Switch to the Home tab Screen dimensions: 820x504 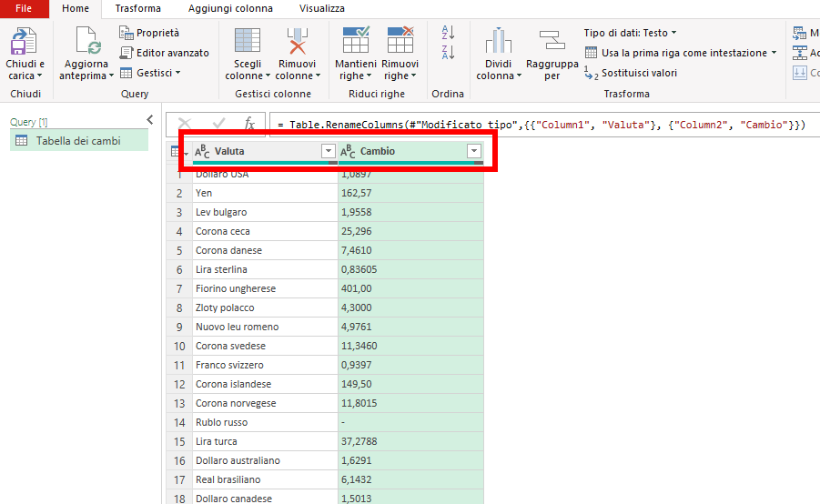coord(76,8)
